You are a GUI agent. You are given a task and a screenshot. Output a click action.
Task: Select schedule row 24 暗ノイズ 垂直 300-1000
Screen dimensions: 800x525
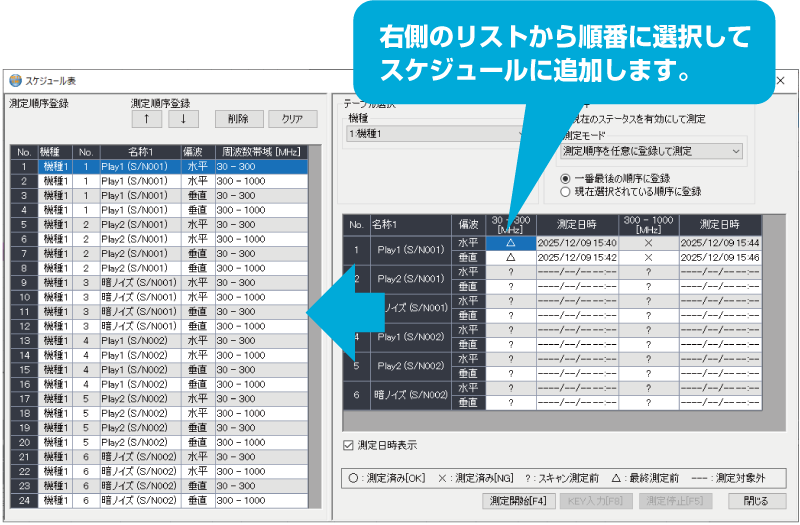(159, 501)
